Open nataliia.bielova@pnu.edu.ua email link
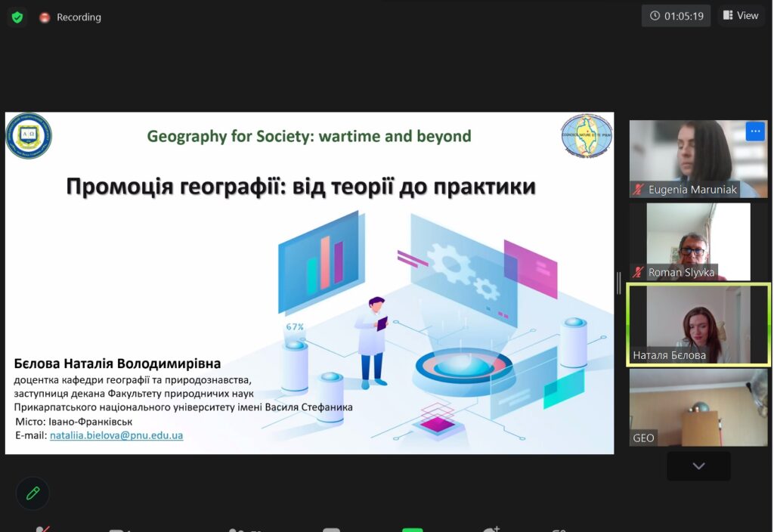The height and width of the screenshot is (532, 774). coord(116,435)
